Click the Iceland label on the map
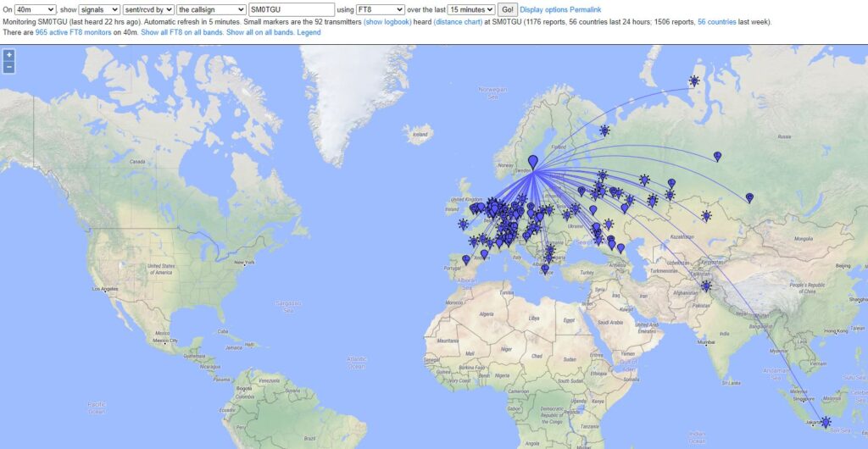This screenshot has width=868, height=449. click(420, 135)
